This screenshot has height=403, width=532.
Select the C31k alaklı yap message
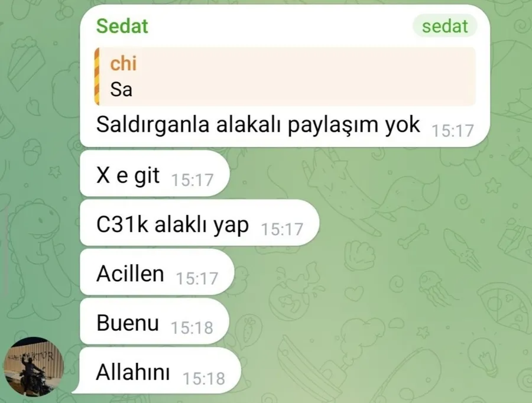[x=200, y=223]
